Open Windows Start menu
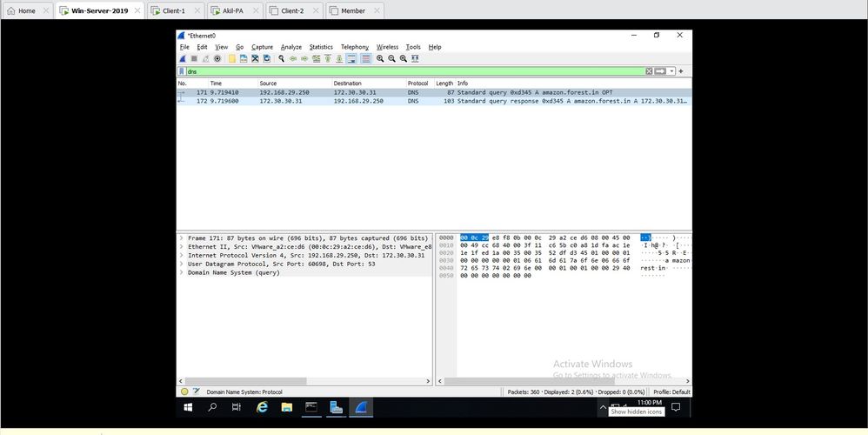Viewport: 868px width, 435px height. click(x=188, y=407)
